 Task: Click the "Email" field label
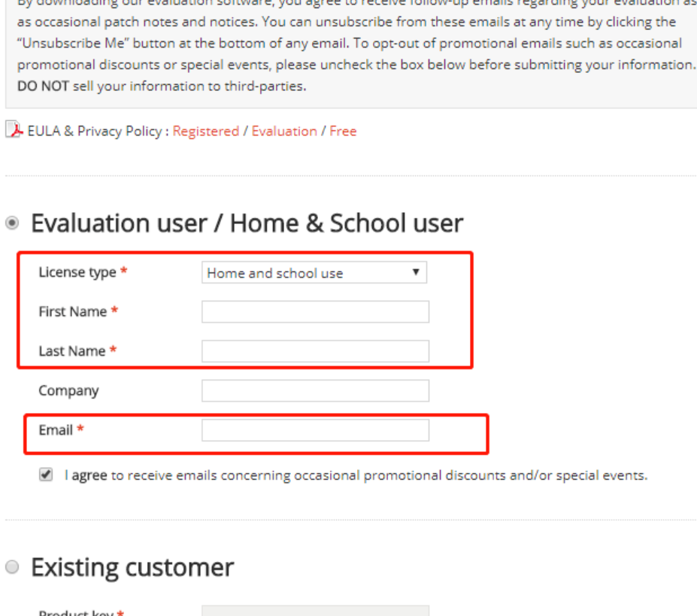click(x=56, y=430)
